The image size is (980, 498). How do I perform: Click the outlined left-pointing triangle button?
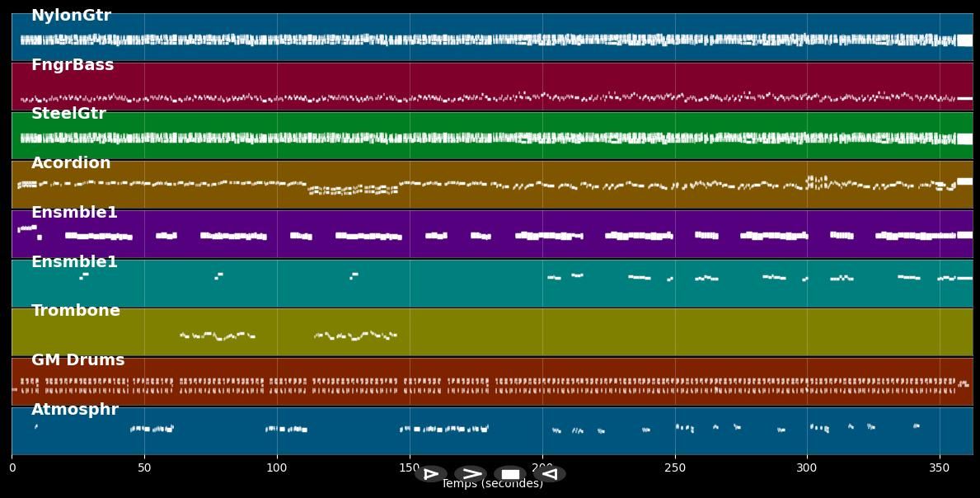click(x=550, y=474)
